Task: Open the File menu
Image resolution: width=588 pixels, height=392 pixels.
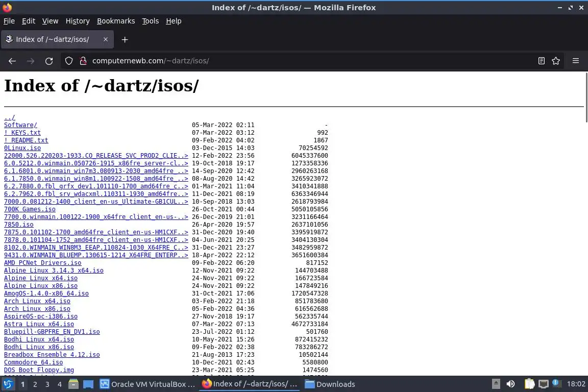Action: pyautogui.click(x=9, y=21)
